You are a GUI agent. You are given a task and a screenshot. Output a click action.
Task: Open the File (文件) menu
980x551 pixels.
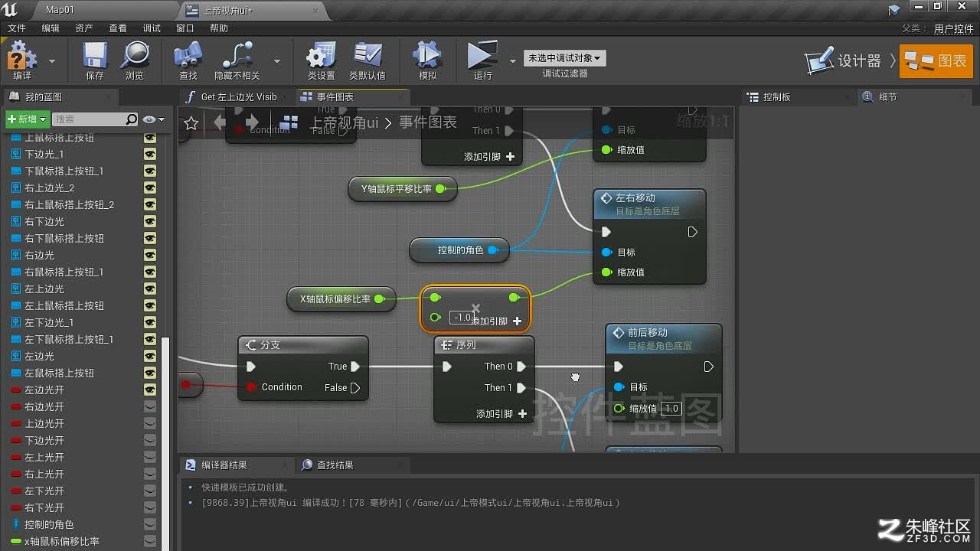(x=17, y=28)
